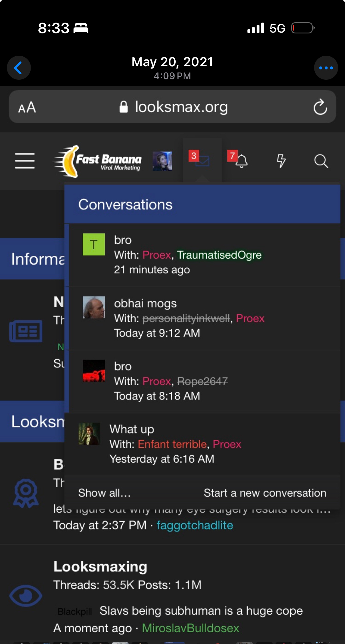Open the 'bro' conversation with TraumatisedOgre

205,255
